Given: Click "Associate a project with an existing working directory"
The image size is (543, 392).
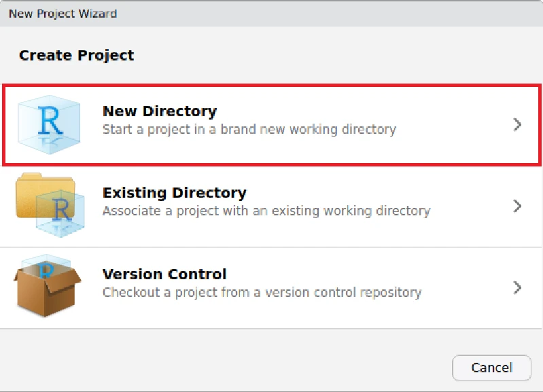Looking at the screenshot, I should pos(266,211).
